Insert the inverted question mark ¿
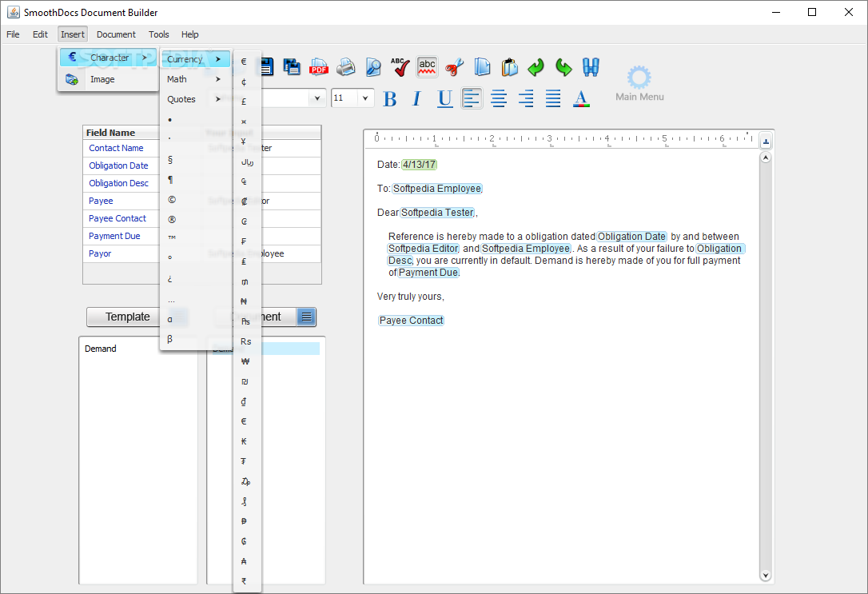The width and height of the screenshot is (868, 594). [x=170, y=278]
